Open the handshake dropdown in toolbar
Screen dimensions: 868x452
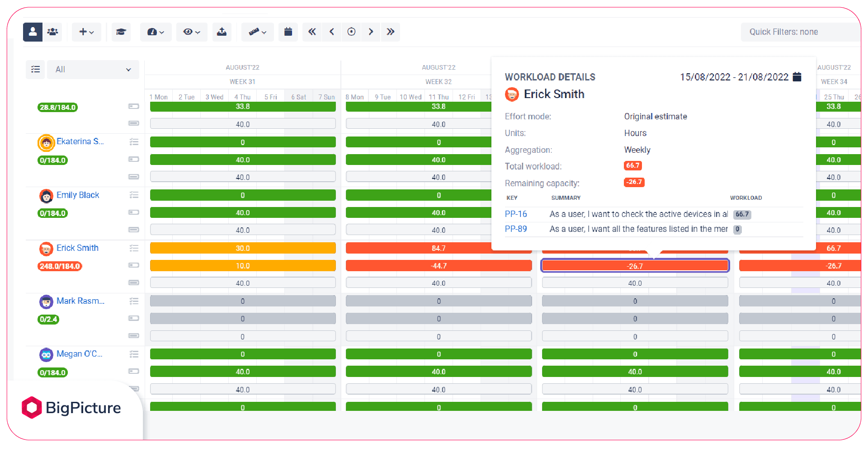257,32
